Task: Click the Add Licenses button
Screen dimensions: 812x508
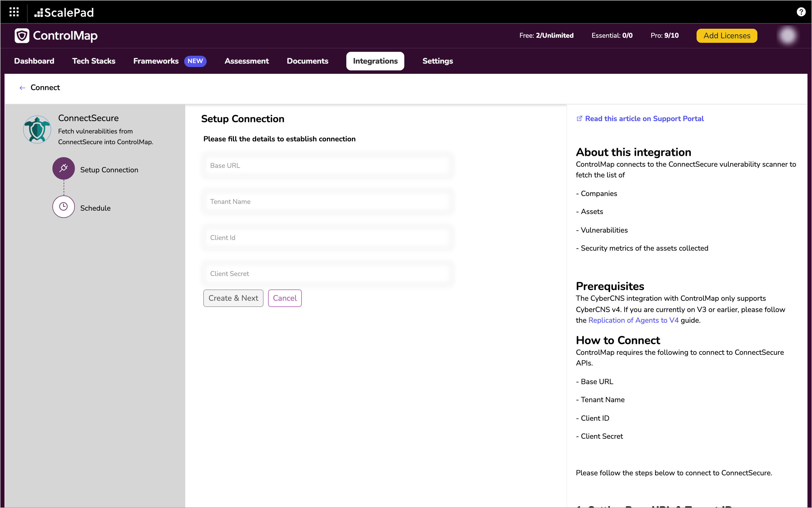Action: 727,35
